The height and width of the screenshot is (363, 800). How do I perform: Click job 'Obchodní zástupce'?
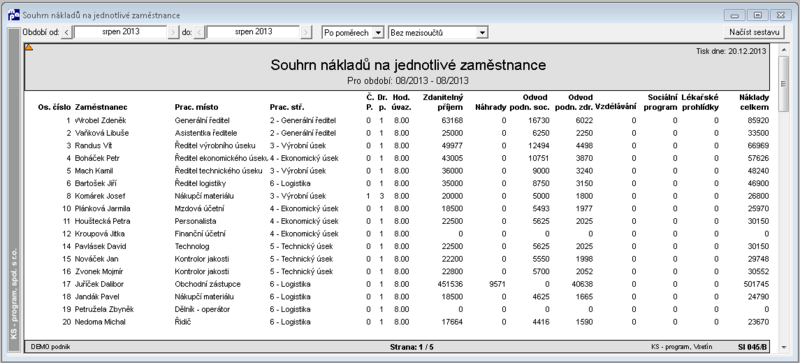click(x=208, y=284)
